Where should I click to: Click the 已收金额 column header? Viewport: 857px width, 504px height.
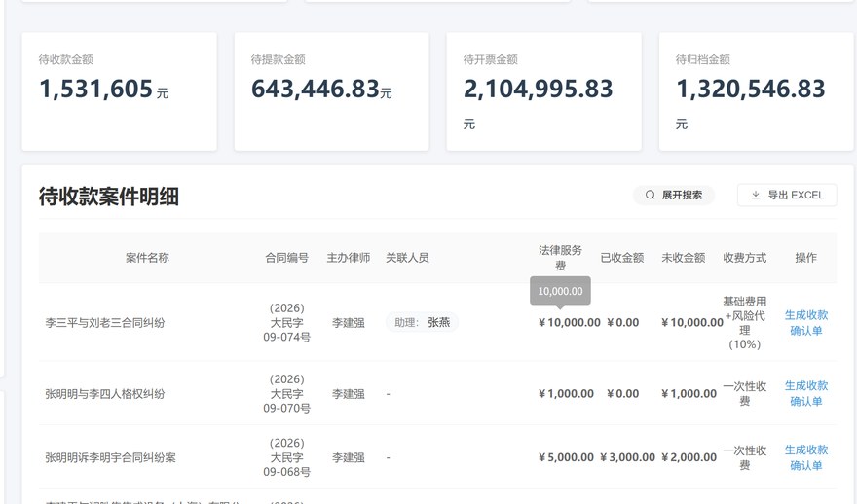pos(622,258)
